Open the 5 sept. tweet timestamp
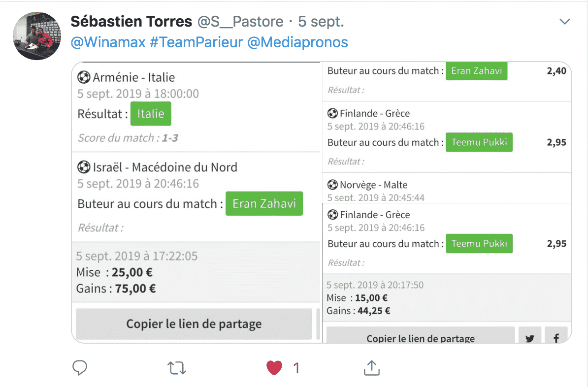The width and height of the screenshot is (588, 387). (x=321, y=22)
